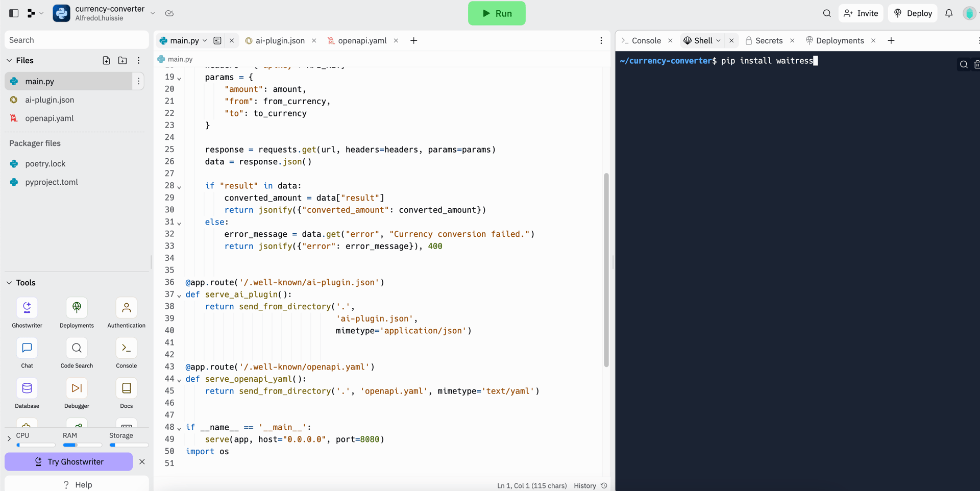Screen dimensions: 980x491
Task: Focus the Search input field
Action: pos(77,40)
